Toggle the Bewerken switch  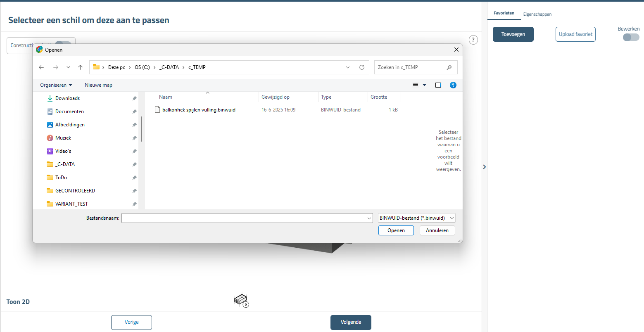631,37
